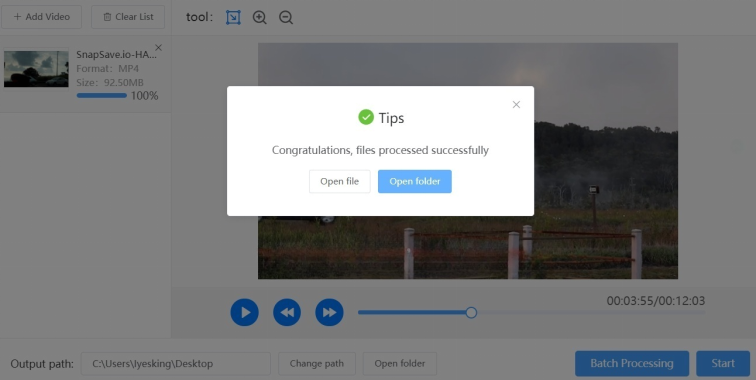The height and width of the screenshot is (380, 756).
Task: Play the video preview
Action: tap(244, 312)
